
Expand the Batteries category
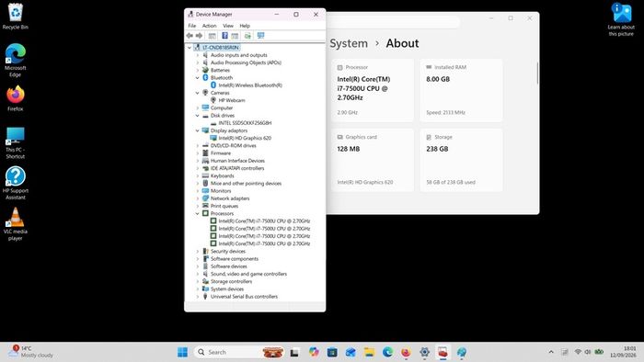(x=198, y=70)
